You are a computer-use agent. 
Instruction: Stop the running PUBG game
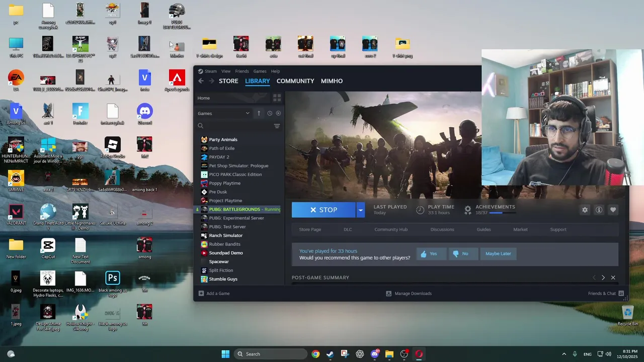324,210
